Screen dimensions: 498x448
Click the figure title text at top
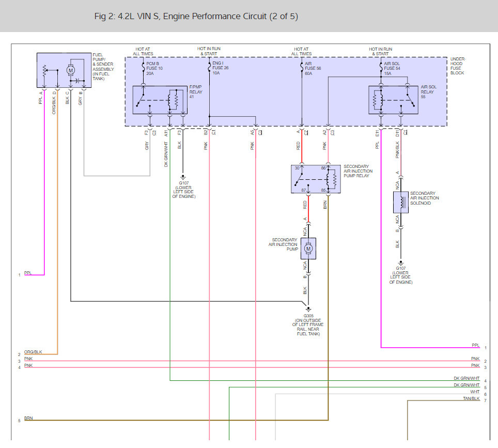pos(196,17)
